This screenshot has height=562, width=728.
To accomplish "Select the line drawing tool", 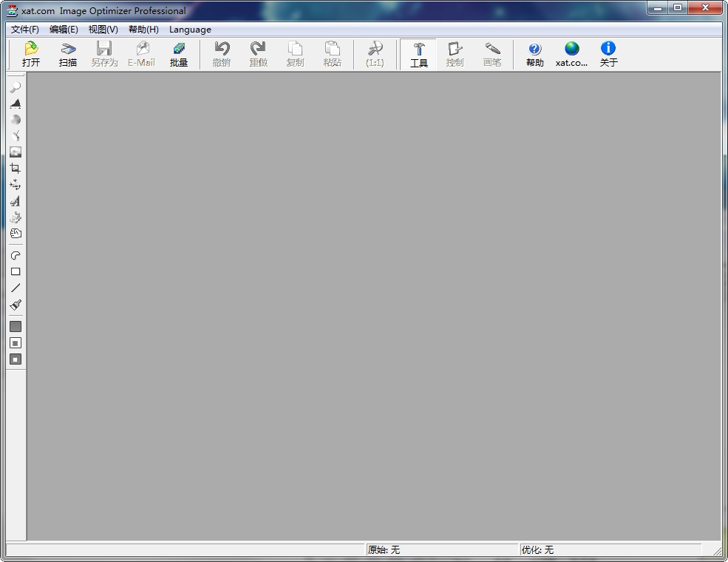I will (16, 288).
